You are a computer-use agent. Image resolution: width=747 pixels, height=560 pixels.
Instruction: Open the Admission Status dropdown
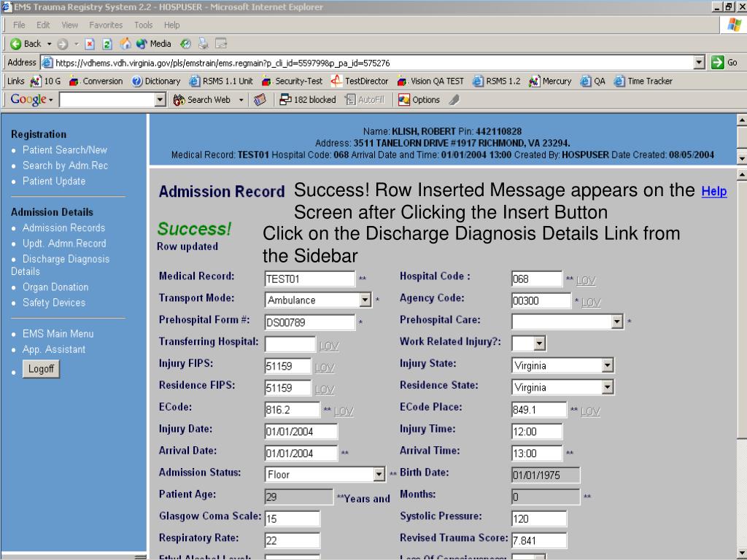[x=379, y=475]
